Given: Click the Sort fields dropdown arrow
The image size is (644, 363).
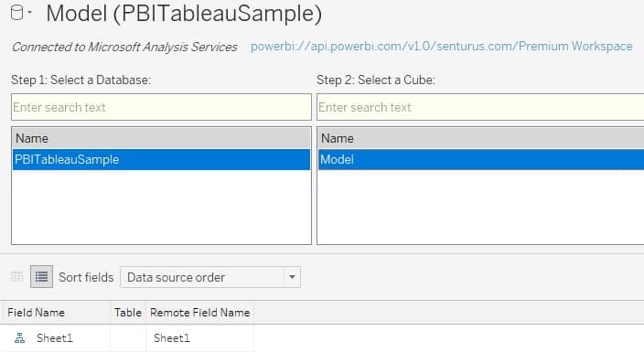Looking at the screenshot, I should click(x=292, y=277).
